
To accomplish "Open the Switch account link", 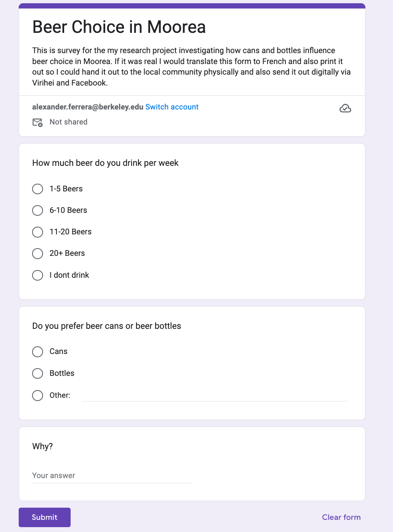I will (172, 107).
